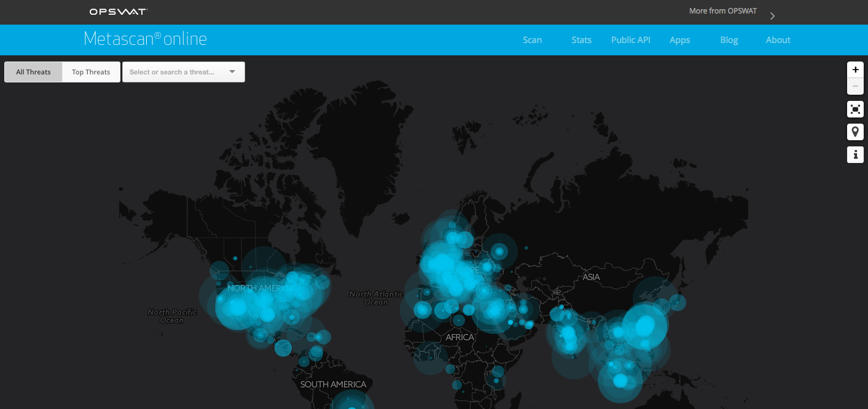Click the OPSWAT logo
This screenshot has width=868, height=409.
(119, 12)
